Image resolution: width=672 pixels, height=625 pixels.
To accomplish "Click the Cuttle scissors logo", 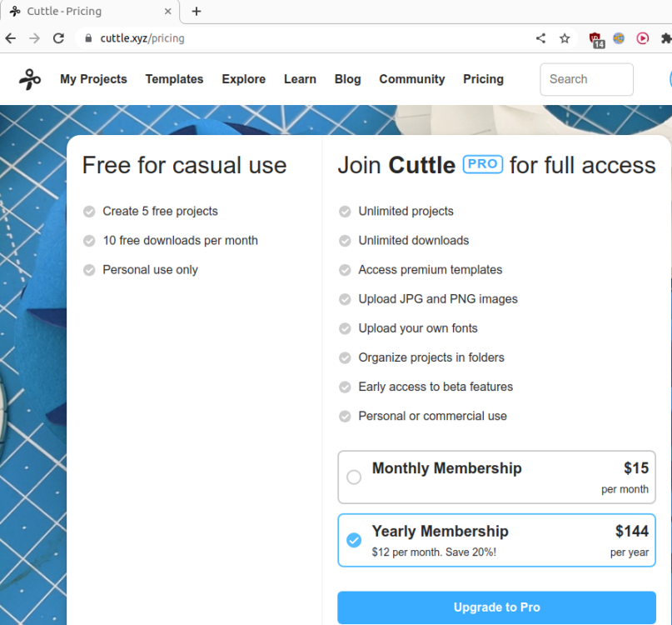I will [x=30, y=79].
